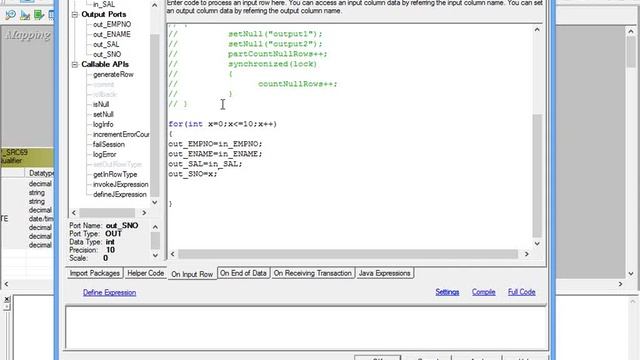Select the generateRow API
Screen dimensions: 640x360
[x=113, y=75]
